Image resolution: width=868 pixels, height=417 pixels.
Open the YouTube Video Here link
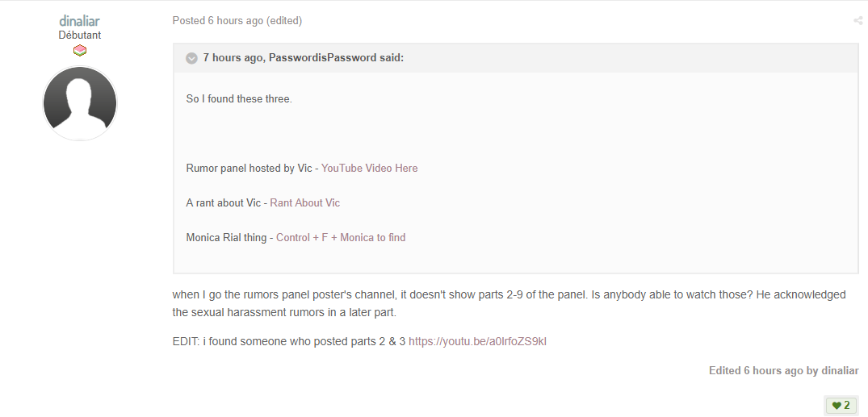(x=369, y=168)
